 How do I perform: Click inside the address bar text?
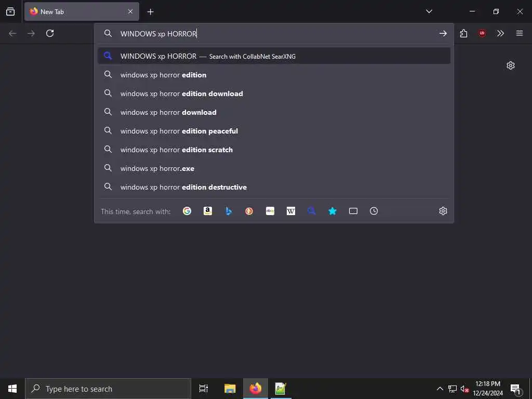158,34
